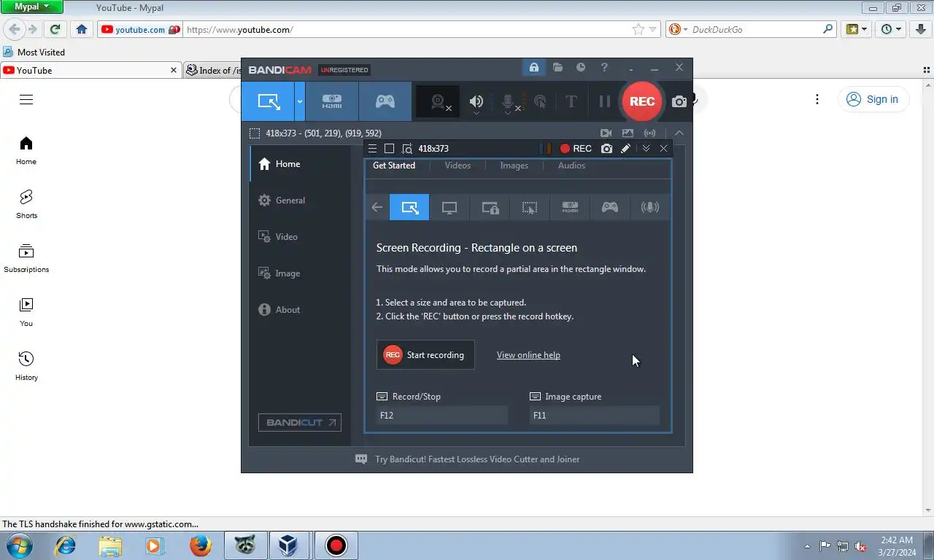Select game mode in Get Started row
934x560 pixels.
pos(610,208)
